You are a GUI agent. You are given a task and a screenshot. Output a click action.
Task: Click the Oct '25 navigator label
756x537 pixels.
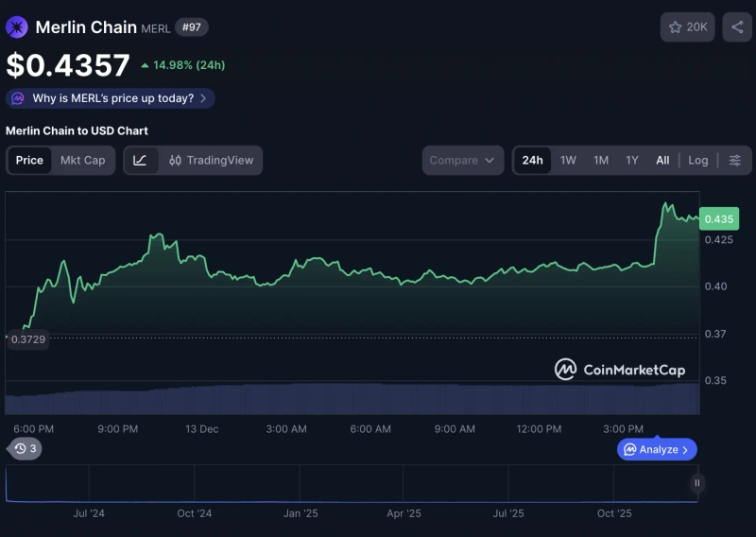(x=614, y=513)
